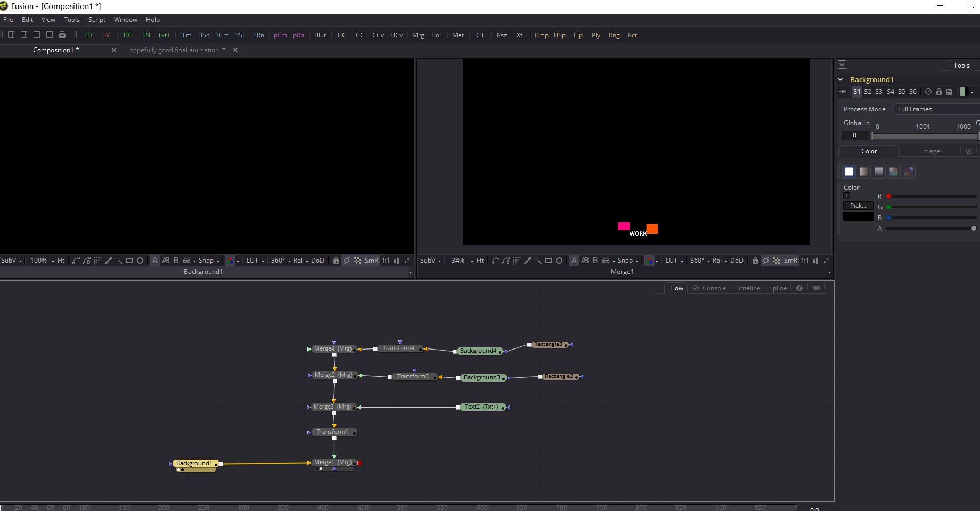
Task: Toggle checkerboard underlay in left viewer
Action: pyautogui.click(x=357, y=261)
